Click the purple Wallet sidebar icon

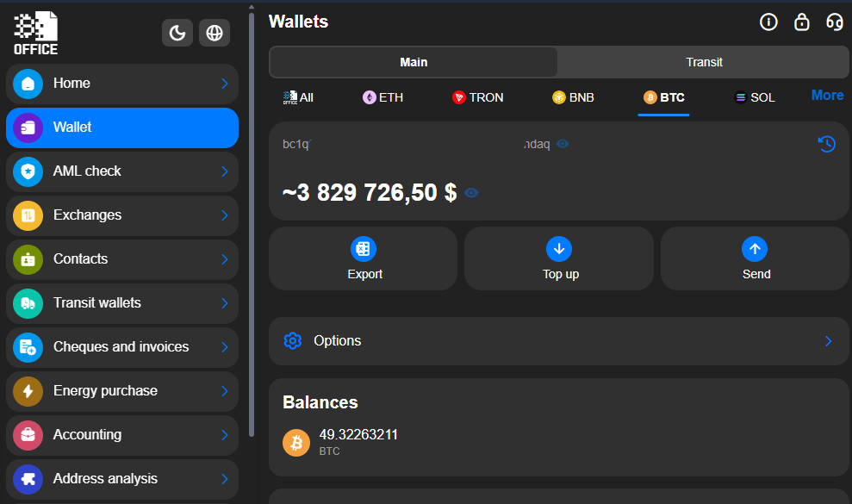click(28, 128)
